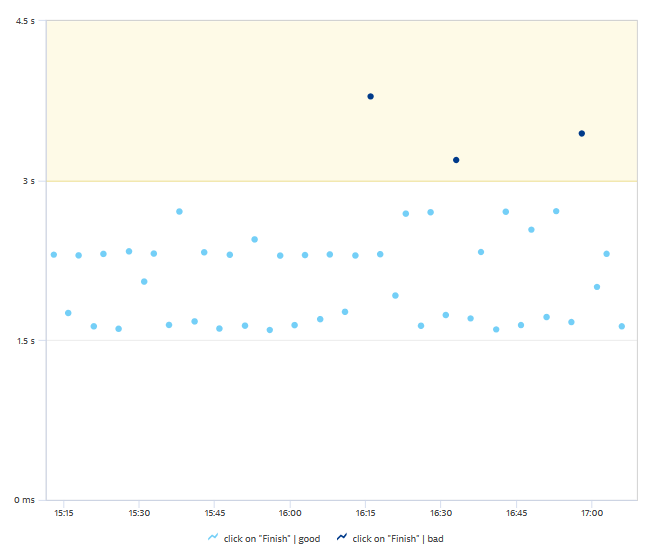Click the light blue 'good' legend line icon
The height and width of the screenshot is (548, 651).
pos(213,538)
